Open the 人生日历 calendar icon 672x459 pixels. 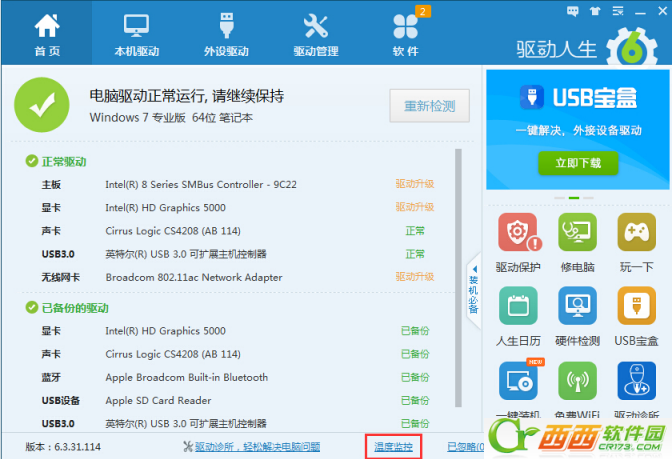[518, 306]
